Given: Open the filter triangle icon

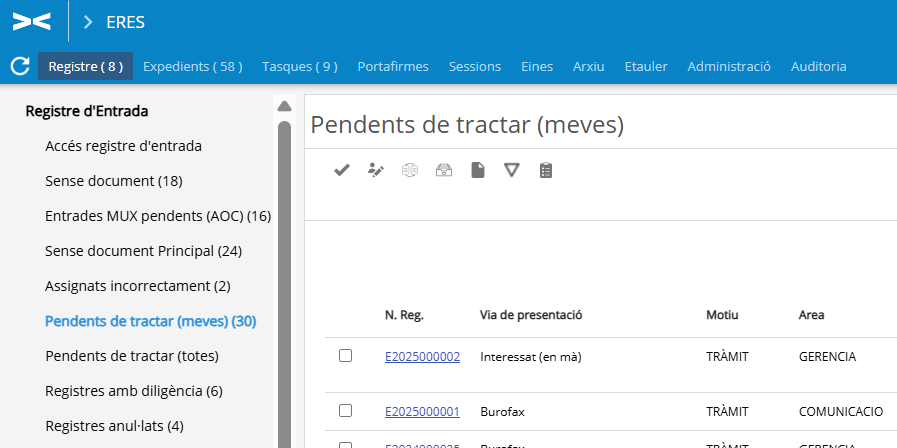Looking at the screenshot, I should [x=512, y=171].
